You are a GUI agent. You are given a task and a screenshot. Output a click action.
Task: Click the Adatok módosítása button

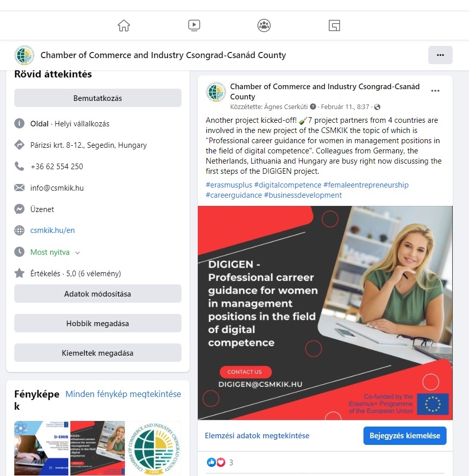click(98, 294)
